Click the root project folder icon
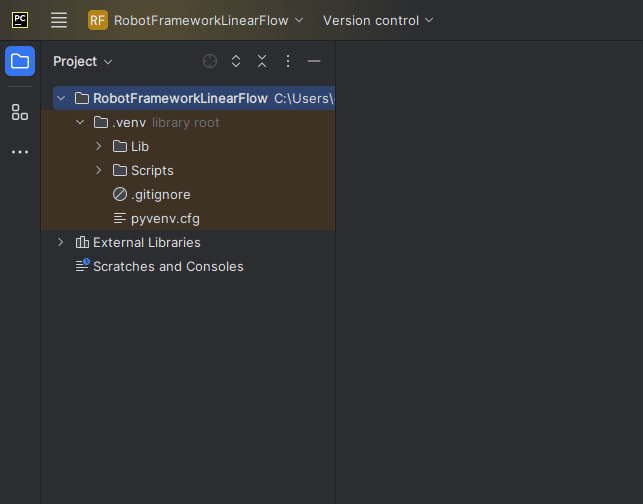The width and height of the screenshot is (643, 504). click(x=82, y=98)
